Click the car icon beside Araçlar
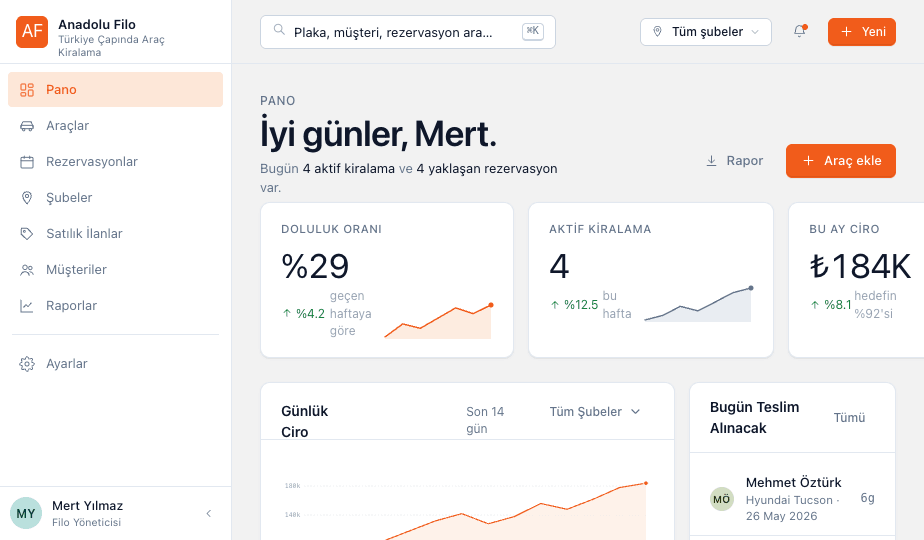This screenshot has height=540, width=924. (27, 126)
